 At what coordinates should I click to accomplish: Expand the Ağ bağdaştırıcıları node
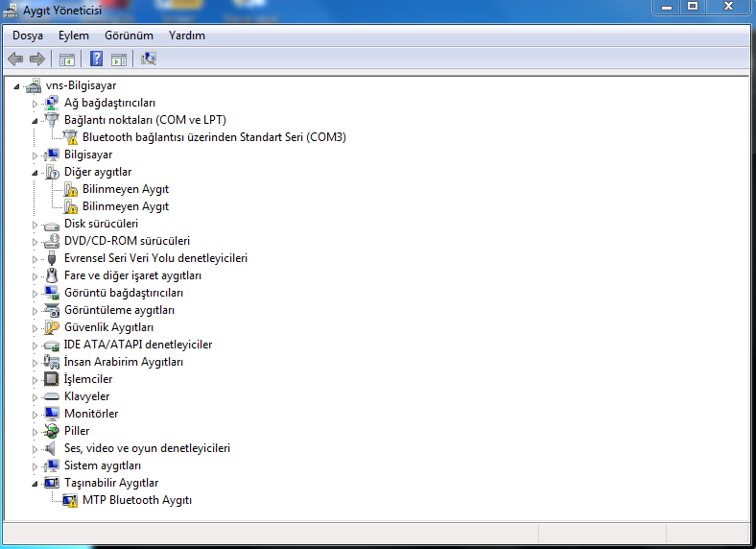pos(35,104)
